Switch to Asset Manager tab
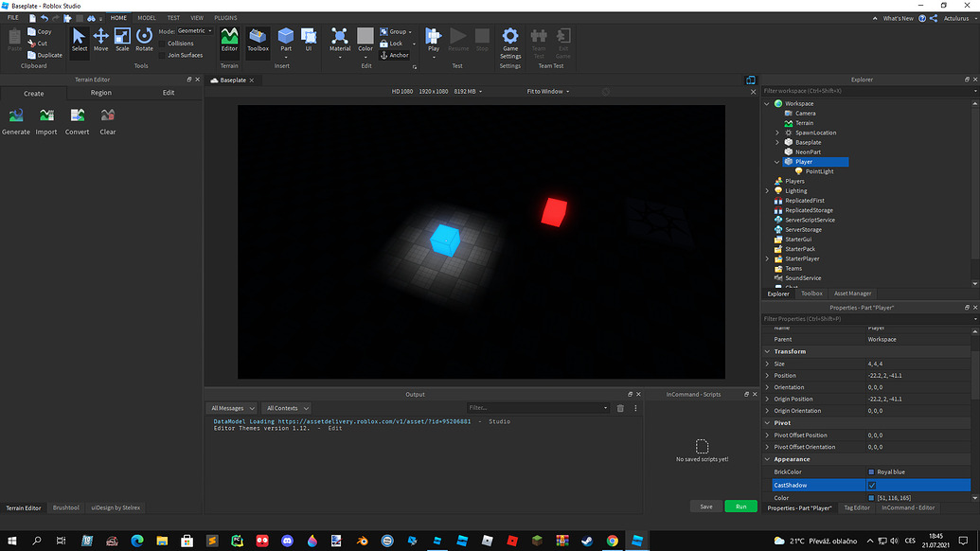 pos(852,293)
